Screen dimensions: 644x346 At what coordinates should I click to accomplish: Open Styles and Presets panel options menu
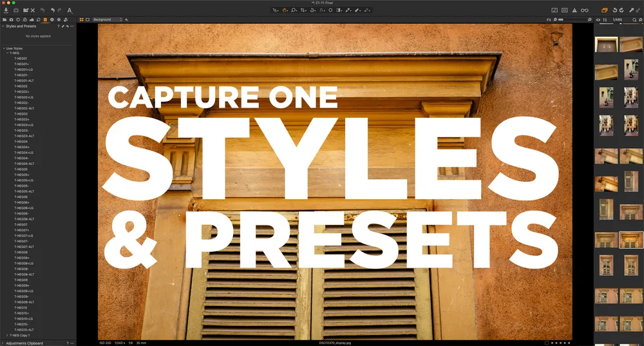(72, 26)
